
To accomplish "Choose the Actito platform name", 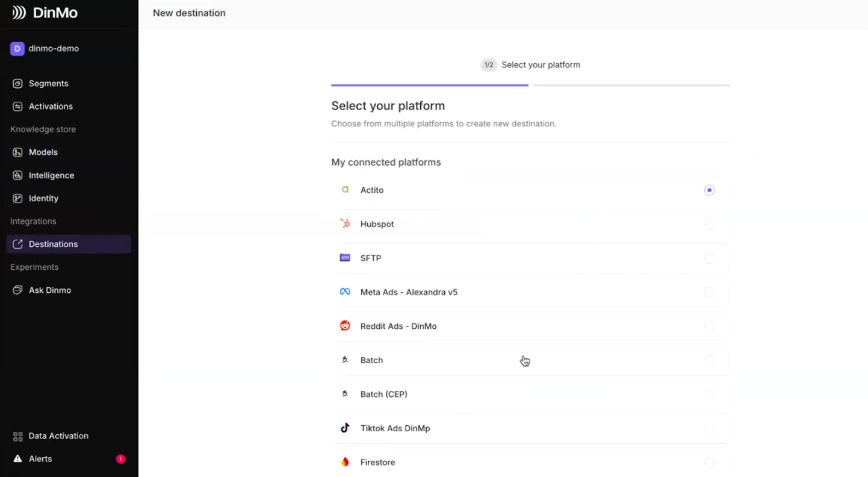I will 372,190.
